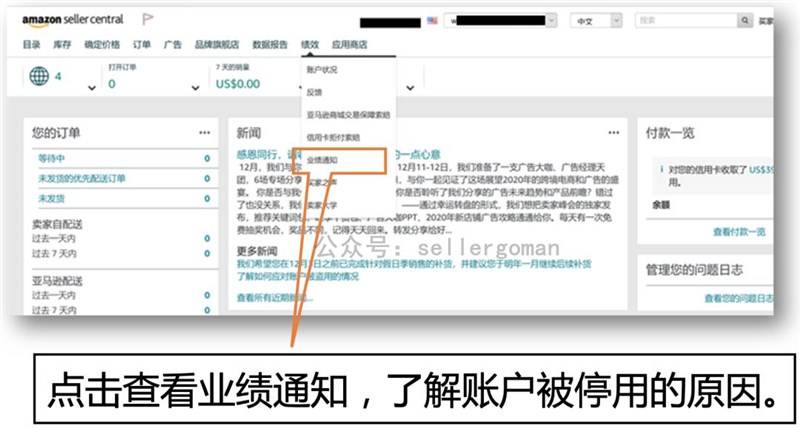
Task: Click the Amazon Seller Central logo
Action: (72, 20)
